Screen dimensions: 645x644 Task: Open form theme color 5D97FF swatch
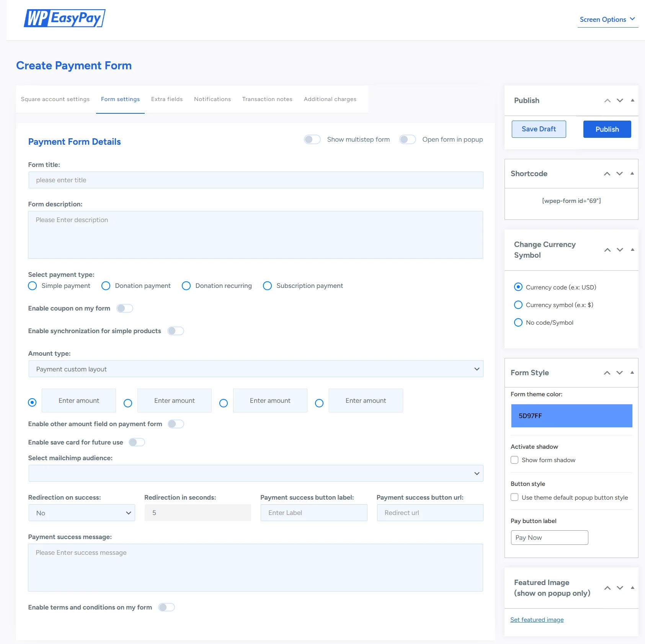(572, 416)
